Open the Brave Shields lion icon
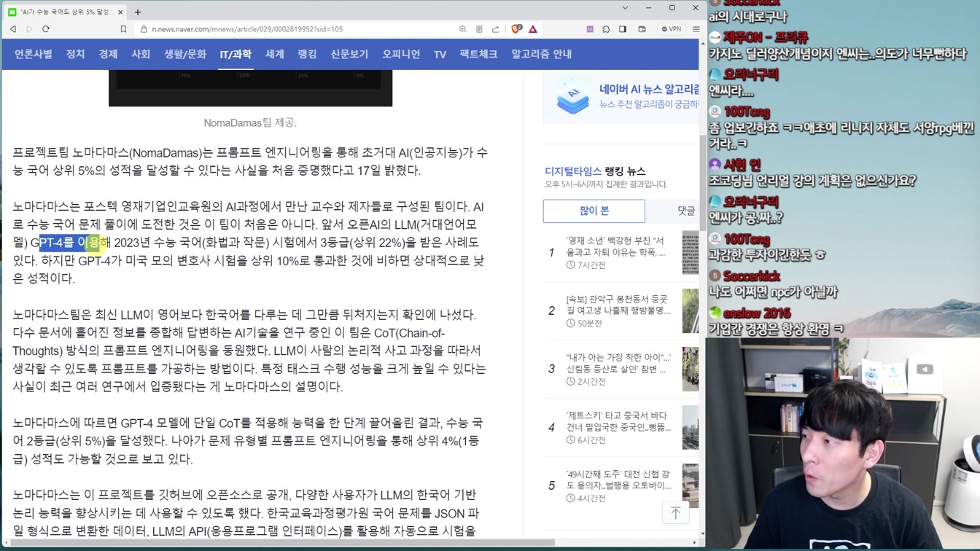The height and width of the screenshot is (551, 980). (x=516, y=29)
